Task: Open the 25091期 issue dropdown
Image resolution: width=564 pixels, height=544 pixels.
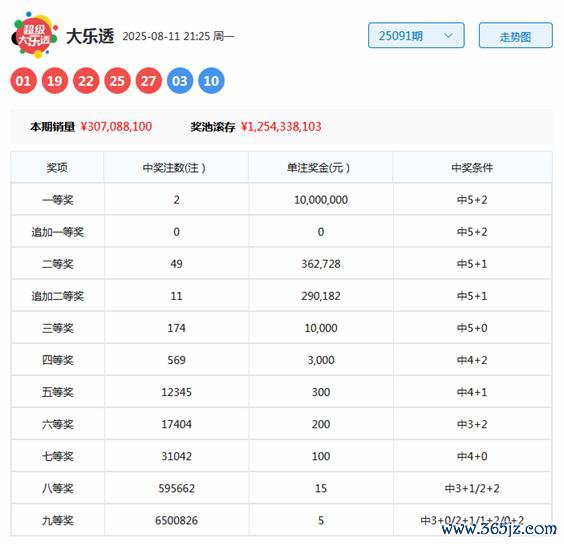Action: point(416,35)
